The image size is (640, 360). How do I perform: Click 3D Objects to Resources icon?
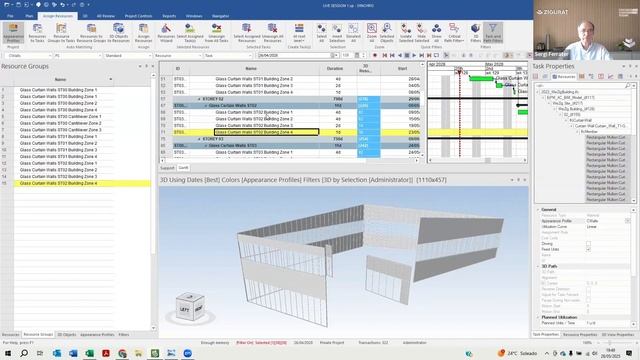click(118, 33)
